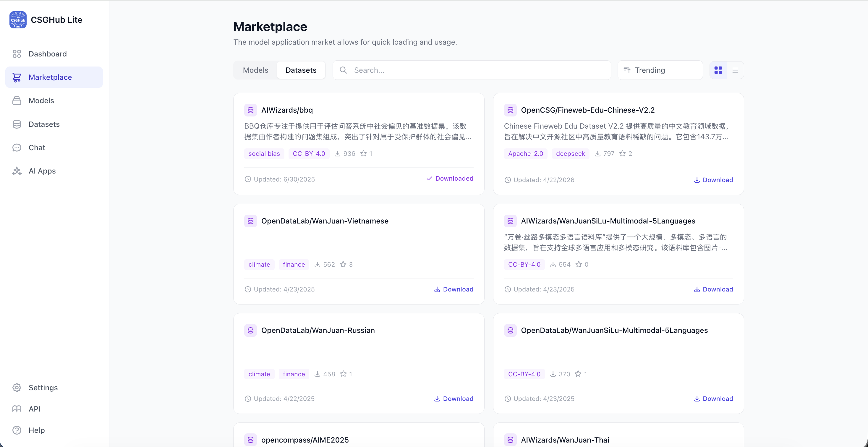Open Help in the sidebar
868x447 pixels.
(x=54, y=430)
